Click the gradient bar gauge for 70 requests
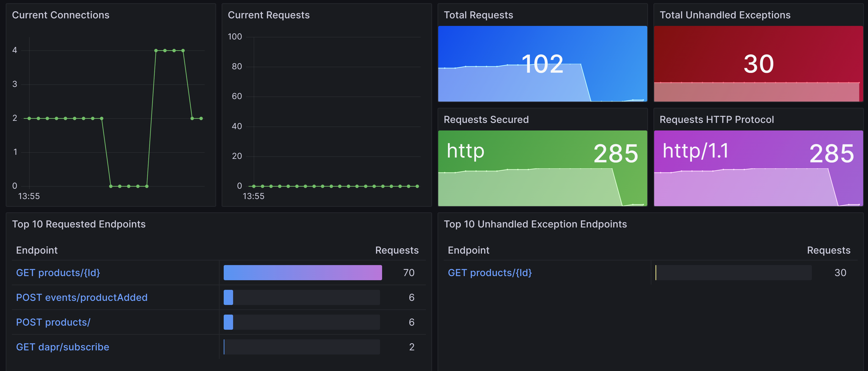The height and width of the screenshot is (371, 868). pyautogui.click(x=303, y=273)
